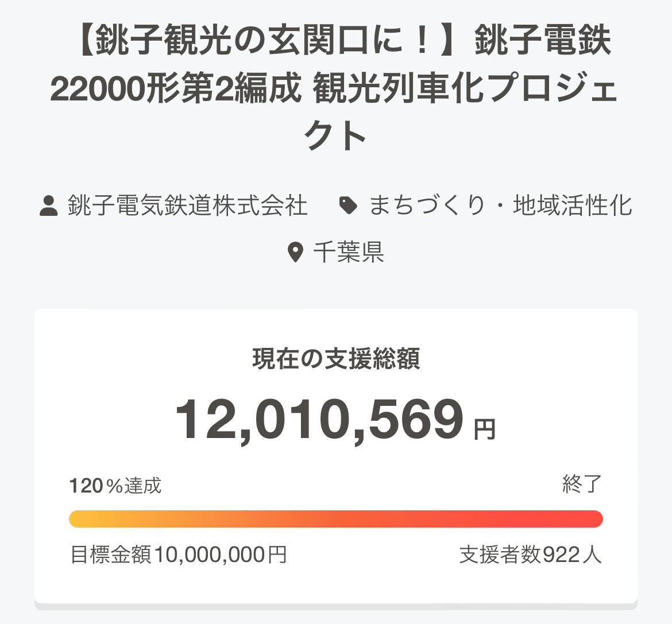672x624 pixels.
Task: Open the 銚子電気鉄道株式会社 owner profile link
Action: (188, 206)
